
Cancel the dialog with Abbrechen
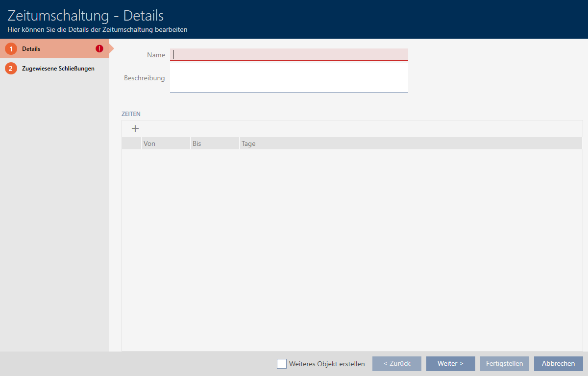pos(558,364)
